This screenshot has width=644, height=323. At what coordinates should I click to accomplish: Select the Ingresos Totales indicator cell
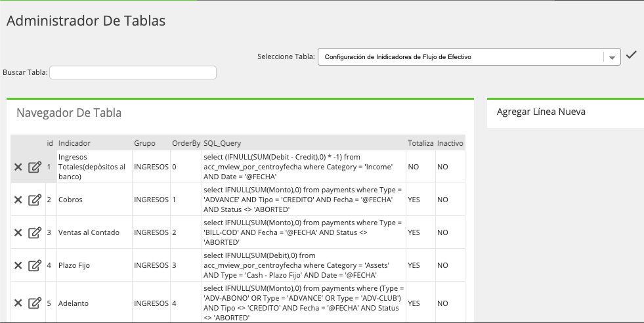pyautogui.click(x=95, y=167)
